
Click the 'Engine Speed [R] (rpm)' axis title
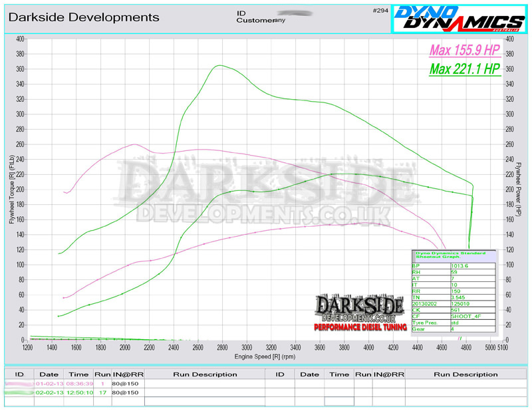pos(265,356)
